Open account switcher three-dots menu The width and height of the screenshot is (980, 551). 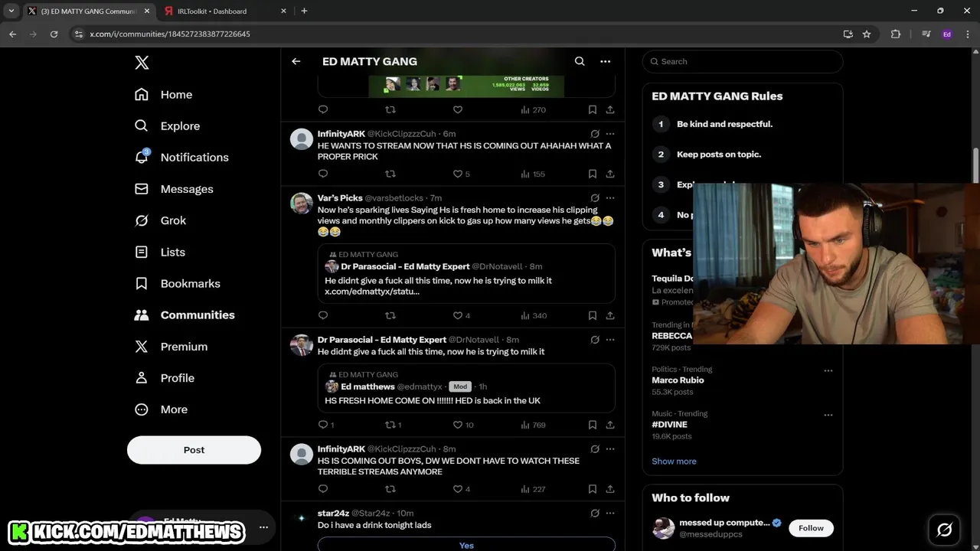[x=263, y=527]
